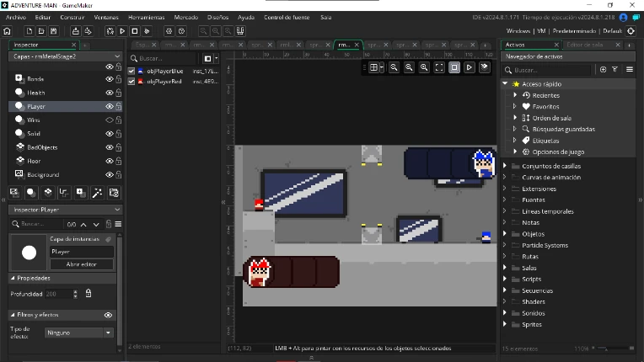Show the hidden Wins layer
Screen dimensions: 644x362
[110, 120]
